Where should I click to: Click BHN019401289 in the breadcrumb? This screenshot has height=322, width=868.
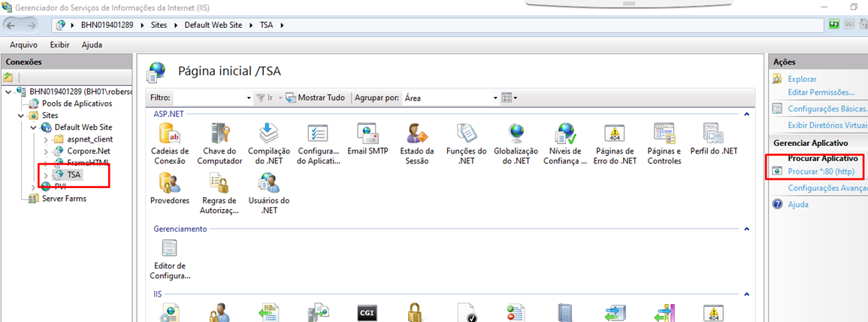pos(107,25)
